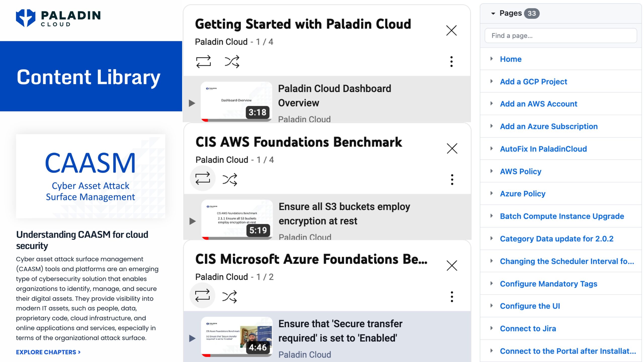The width and height of the screenshot is (644, 362).
Task: Toggle play on Dashboard Overview video
Action: (192, 102)
